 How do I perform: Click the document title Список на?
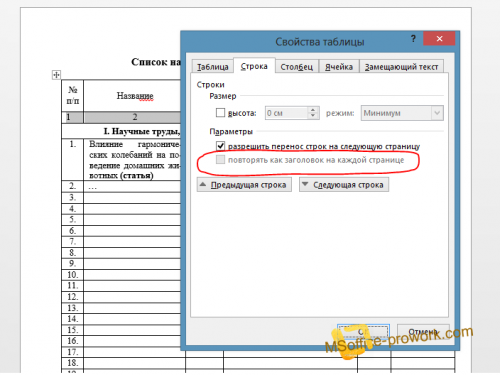[x=156, y=62]
